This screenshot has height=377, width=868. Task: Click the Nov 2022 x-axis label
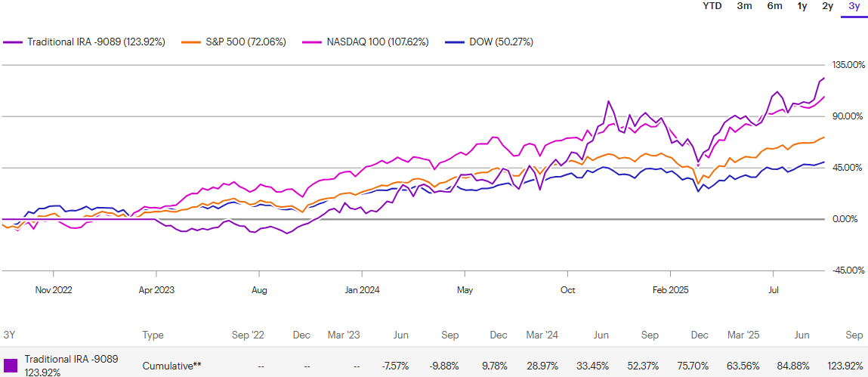(53, 289)
